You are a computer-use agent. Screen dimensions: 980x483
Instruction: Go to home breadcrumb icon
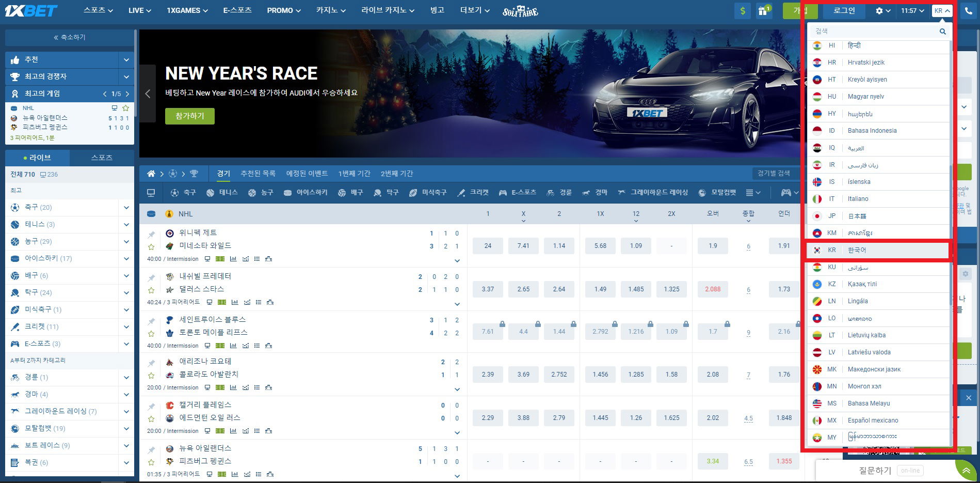click(151, 174)
